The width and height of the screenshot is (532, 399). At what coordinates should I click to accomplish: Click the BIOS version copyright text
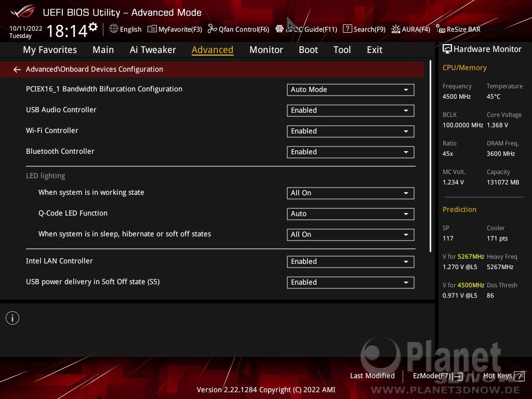[x=266, y=390]
